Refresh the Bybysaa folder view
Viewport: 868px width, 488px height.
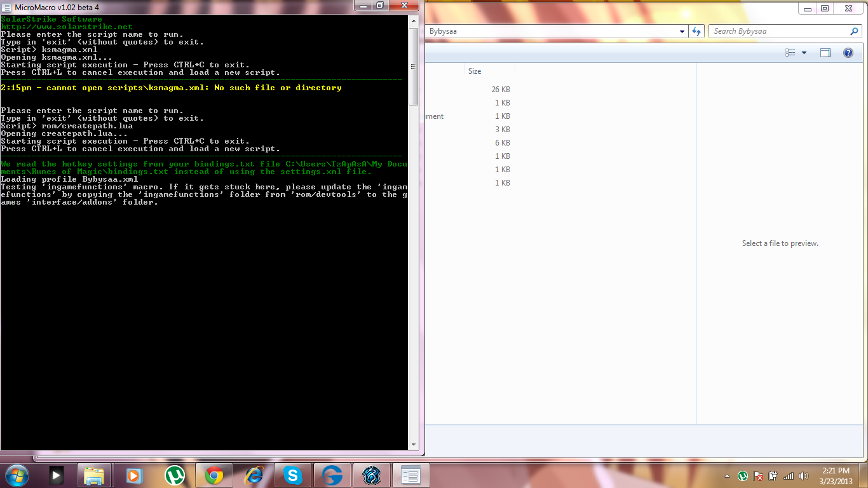(696, 31)
